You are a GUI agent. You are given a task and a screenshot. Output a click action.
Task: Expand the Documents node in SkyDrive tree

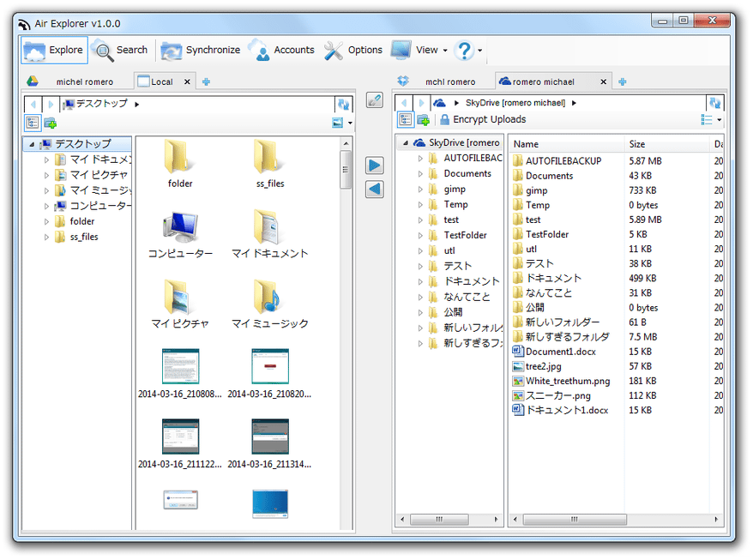pos(421,174)
